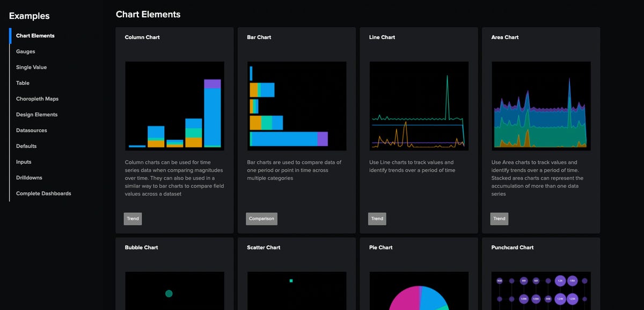
Task: Click the Line Chart card title
Action: click(x=382, y=38)
